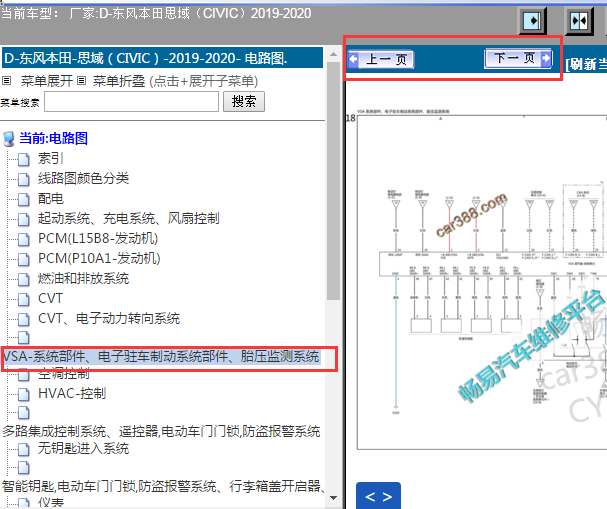Click the tree panel vertical scrollbar thumb

tap(333, 181)
